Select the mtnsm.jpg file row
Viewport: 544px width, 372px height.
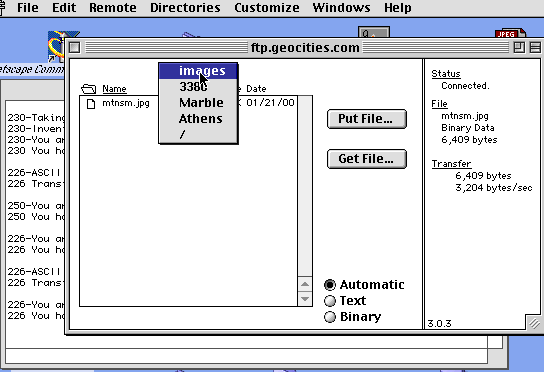(188, 103)
